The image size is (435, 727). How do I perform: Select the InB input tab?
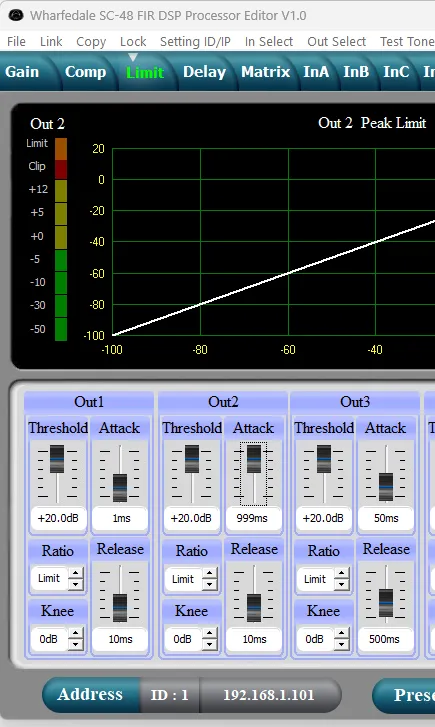tap(356, 72)
